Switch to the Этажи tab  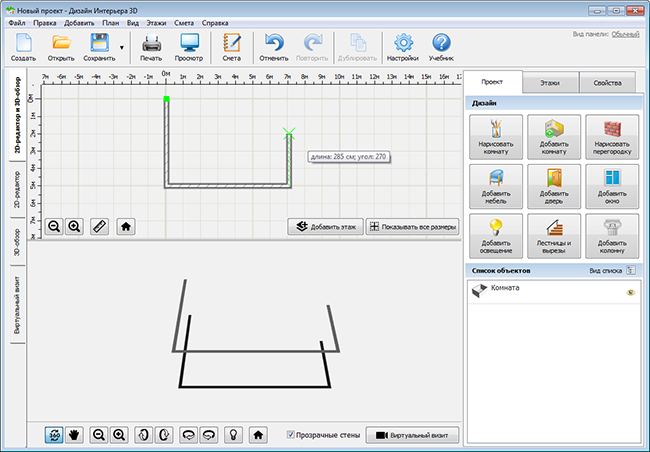[550, 83]
